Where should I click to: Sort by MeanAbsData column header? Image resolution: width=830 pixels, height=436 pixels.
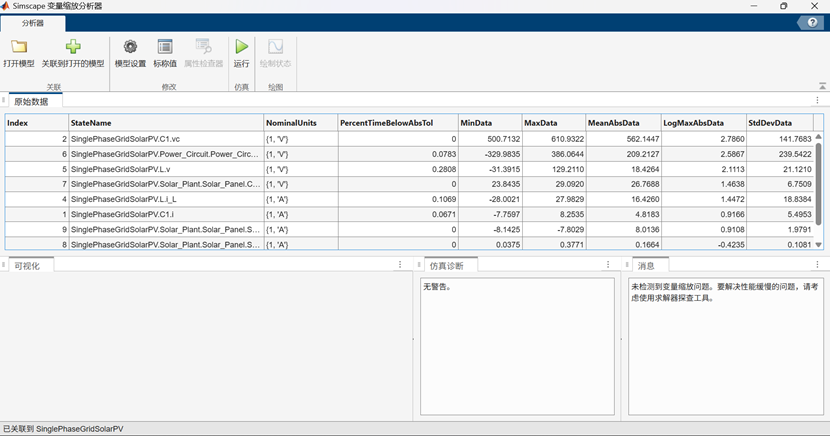pos(623,123)
